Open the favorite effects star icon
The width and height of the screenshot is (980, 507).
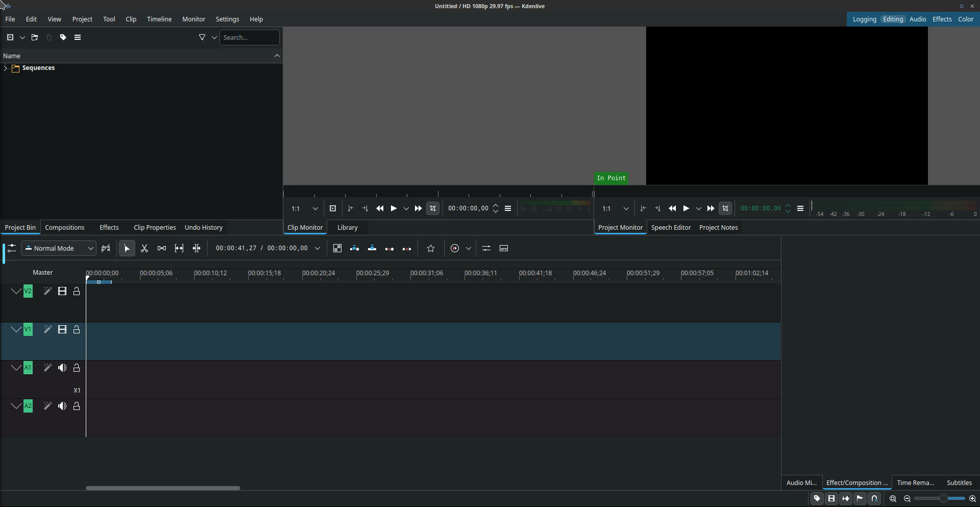click(x=431, y=249)
